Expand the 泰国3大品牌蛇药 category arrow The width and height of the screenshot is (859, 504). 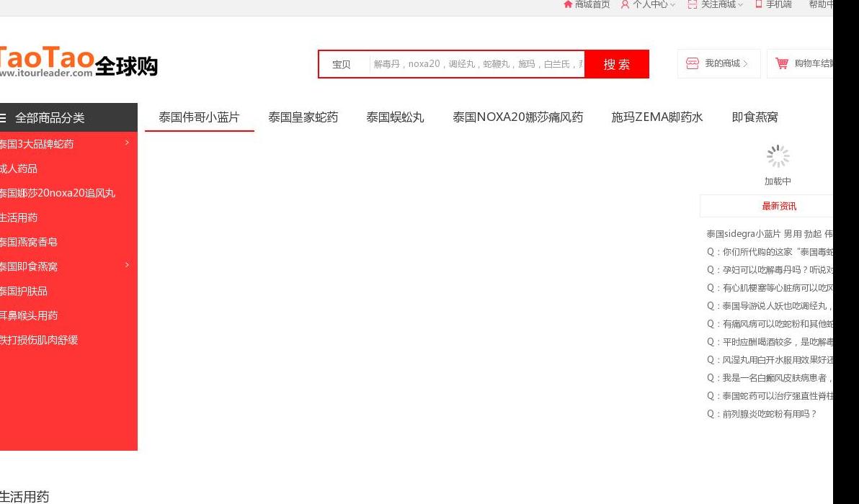(127, 143)
